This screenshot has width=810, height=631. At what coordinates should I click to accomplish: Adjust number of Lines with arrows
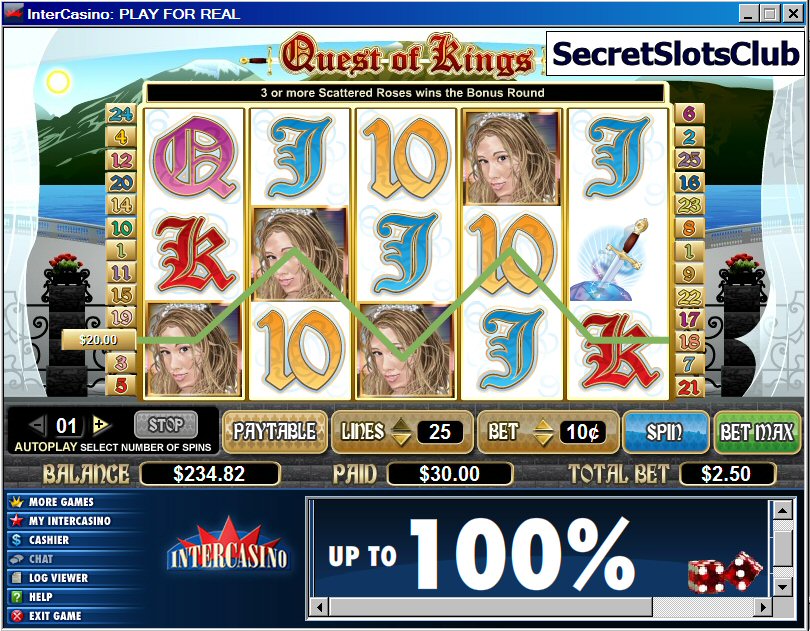coord(400,432)
